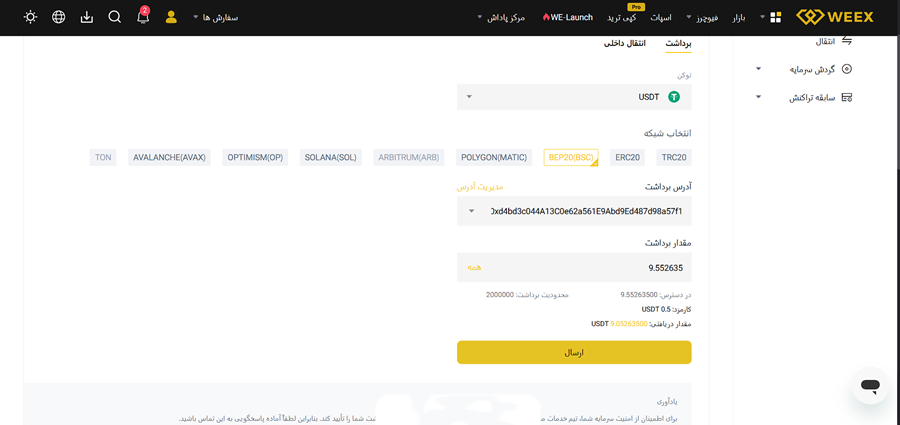The height and width of the screenshot is (425, 900).
Task: Expand گردش سرمایه sidebar section
Action: click(758, 69)
